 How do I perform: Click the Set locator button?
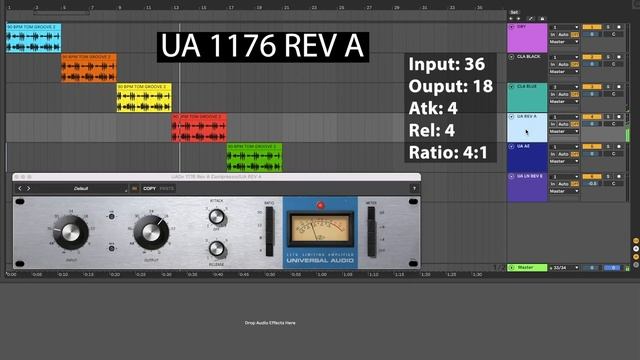[x=514, y=12]
